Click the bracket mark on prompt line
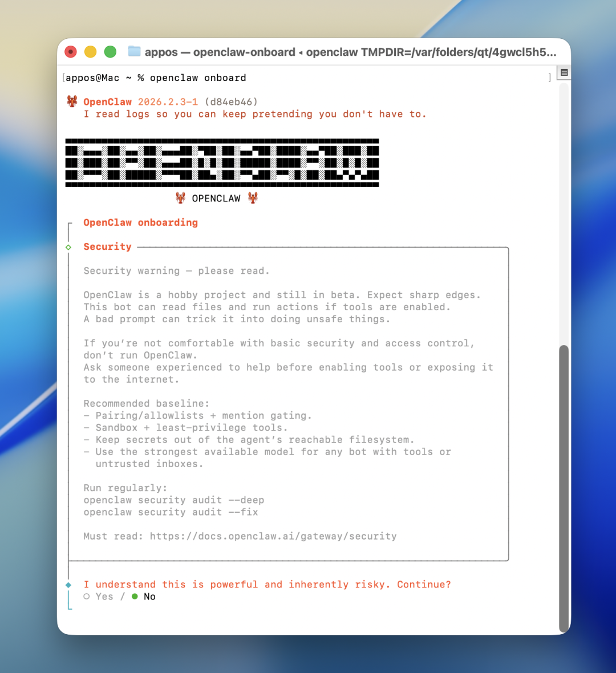616x673 pixels. 549,78
